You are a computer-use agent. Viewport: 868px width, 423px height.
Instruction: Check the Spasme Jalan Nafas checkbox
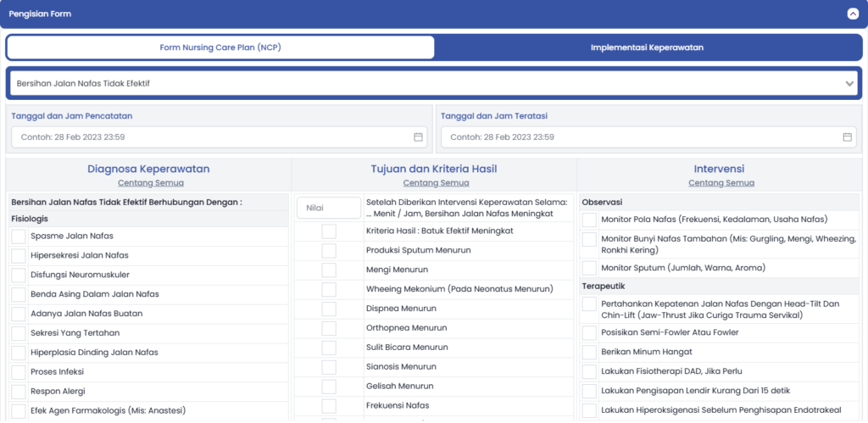[19, 237]
